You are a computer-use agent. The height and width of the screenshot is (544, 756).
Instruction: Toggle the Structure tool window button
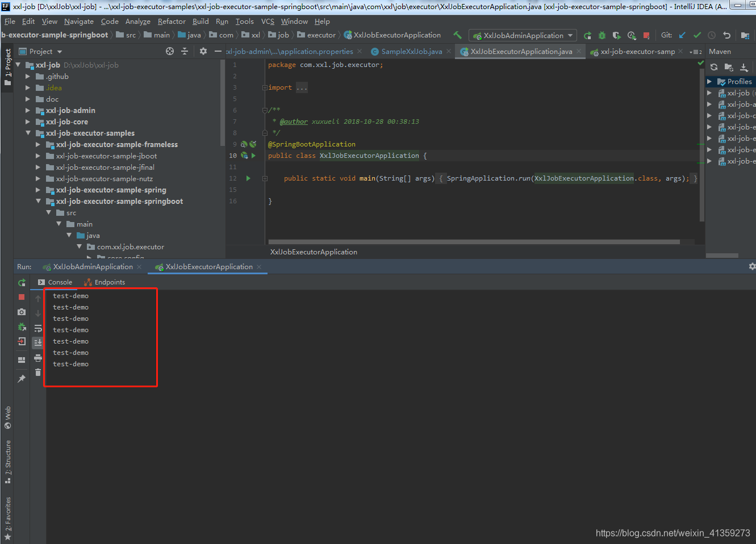[x=7, y=462]
